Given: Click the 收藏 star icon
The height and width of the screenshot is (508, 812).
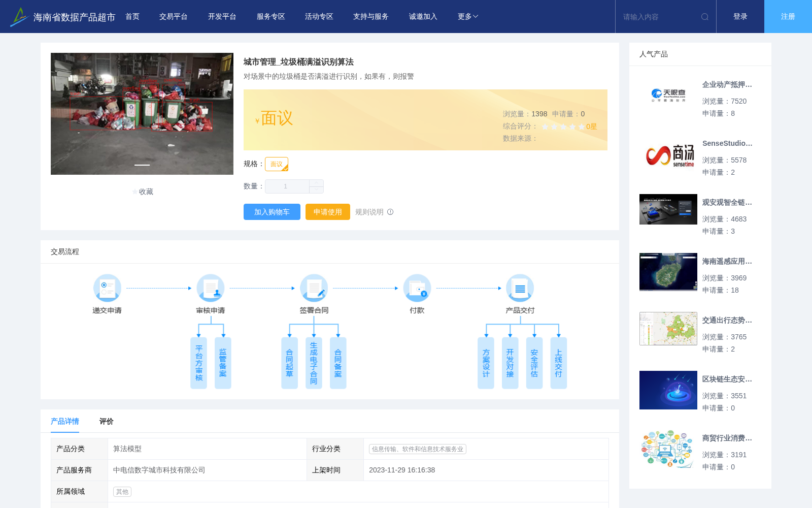Looking at the screenshot, I should 134,192.
